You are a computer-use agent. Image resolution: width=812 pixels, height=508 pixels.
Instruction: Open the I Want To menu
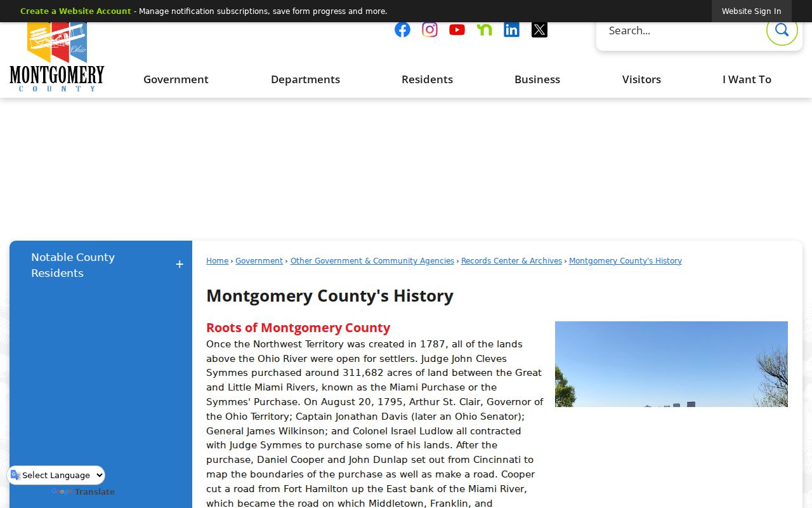(747, 79)
